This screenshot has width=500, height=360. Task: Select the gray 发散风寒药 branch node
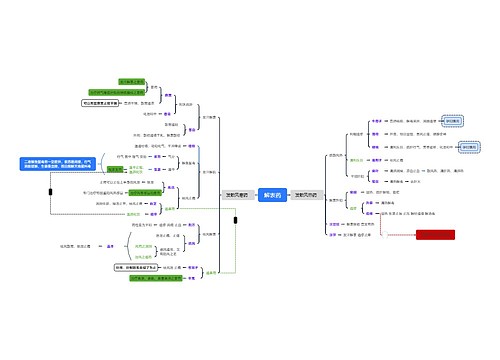click(237, 195)
